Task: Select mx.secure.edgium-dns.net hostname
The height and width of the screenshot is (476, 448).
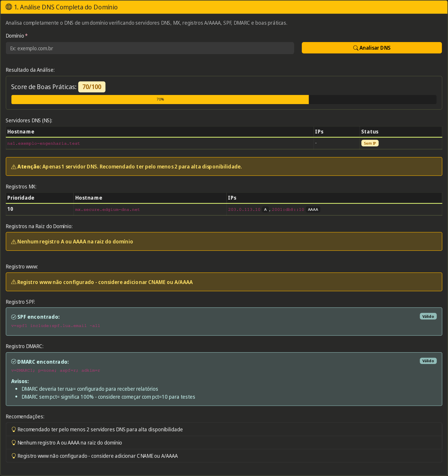Action: (x=107, y=210)
